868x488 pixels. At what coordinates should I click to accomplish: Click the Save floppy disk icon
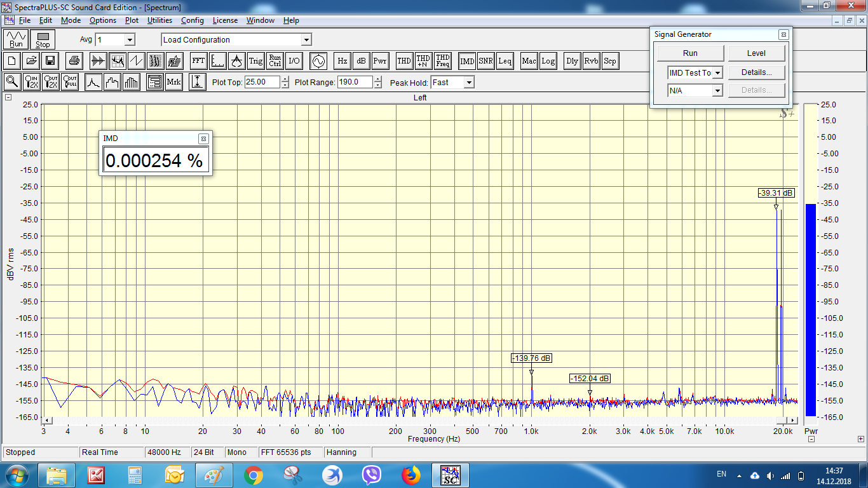tap(50, 61)
